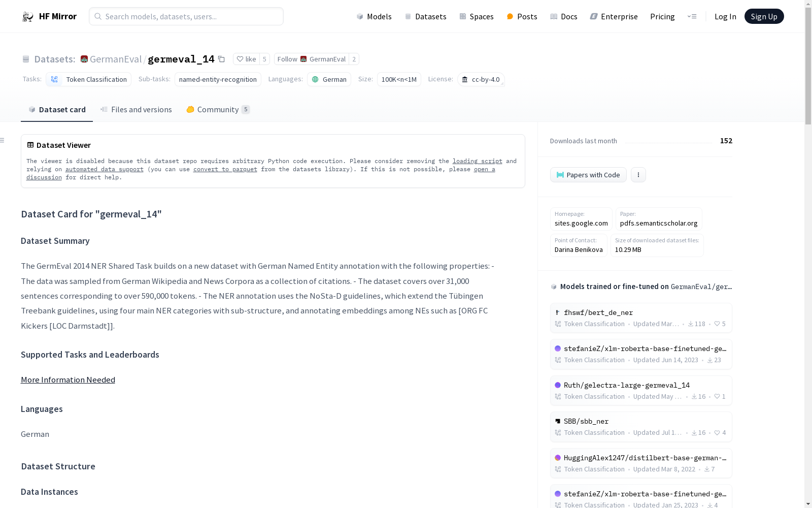Click the Downloads last month value 152
The width and height of the screenshot is (812, 508).
726,141
